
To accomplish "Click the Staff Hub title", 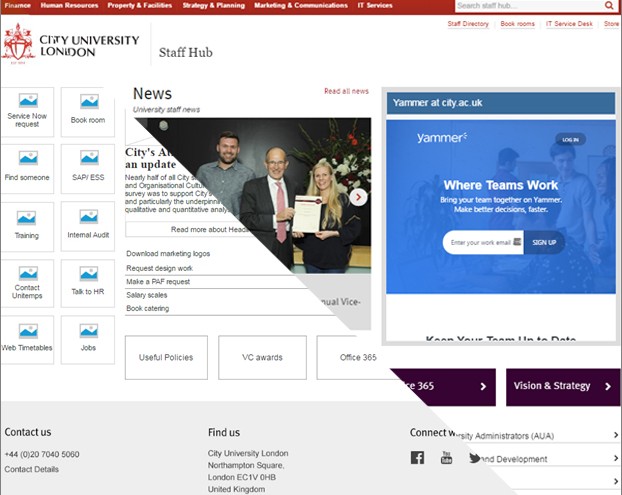I will point(185,53).
